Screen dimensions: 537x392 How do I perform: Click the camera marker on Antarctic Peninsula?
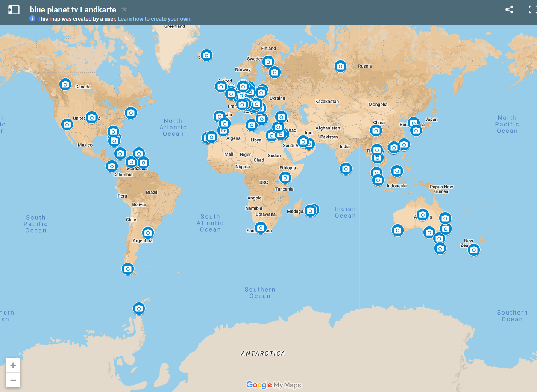coord(139,308)
